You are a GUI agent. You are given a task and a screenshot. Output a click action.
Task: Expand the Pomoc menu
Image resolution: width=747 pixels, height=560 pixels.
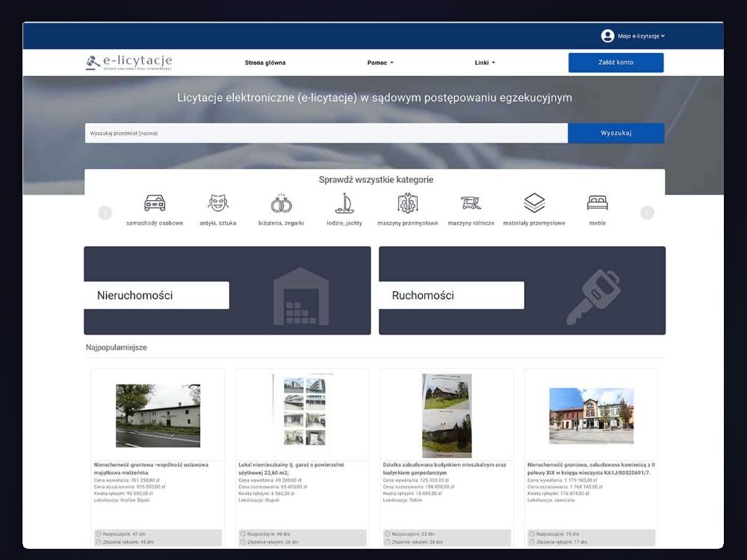pos(380,63)
